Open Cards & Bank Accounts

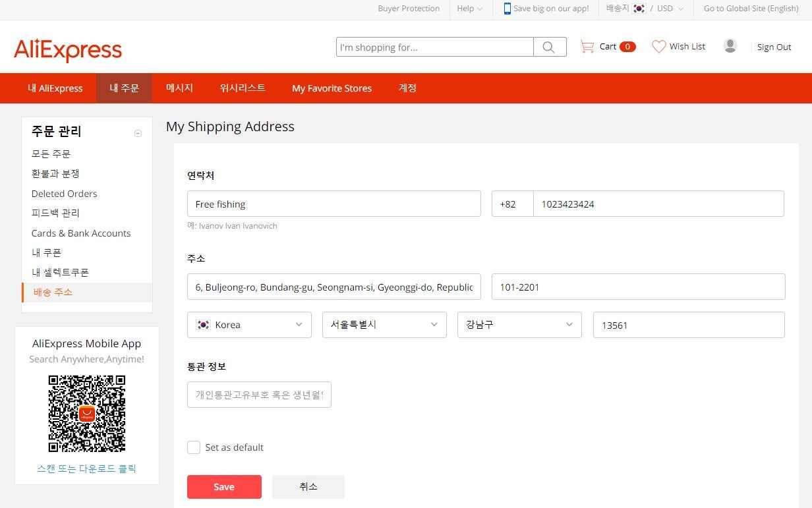click(81, 233)
